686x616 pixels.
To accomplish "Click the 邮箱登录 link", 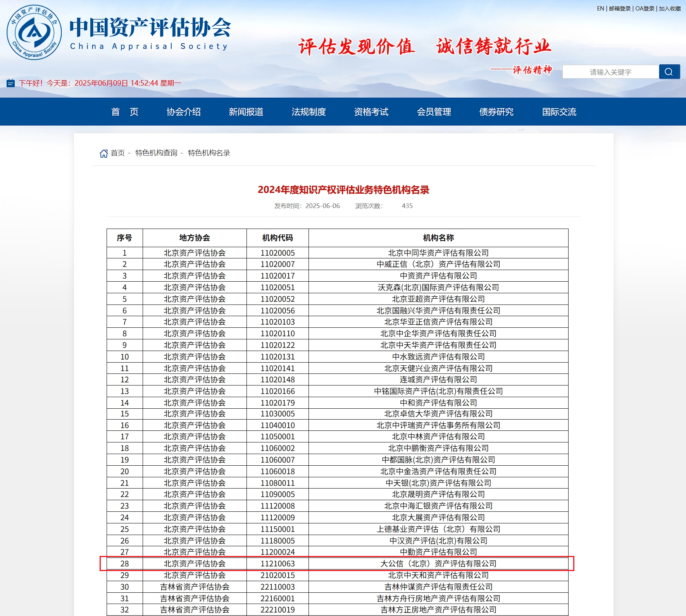I will (620, 9).
